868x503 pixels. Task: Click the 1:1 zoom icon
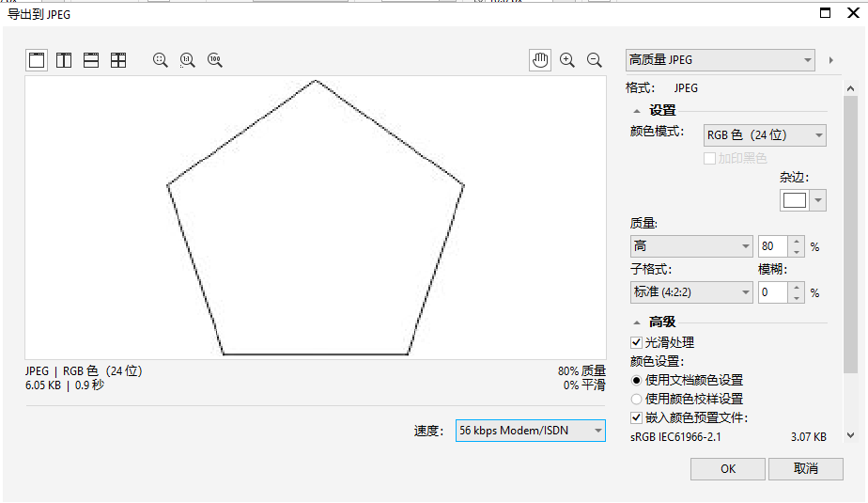[x=188, y=60]
